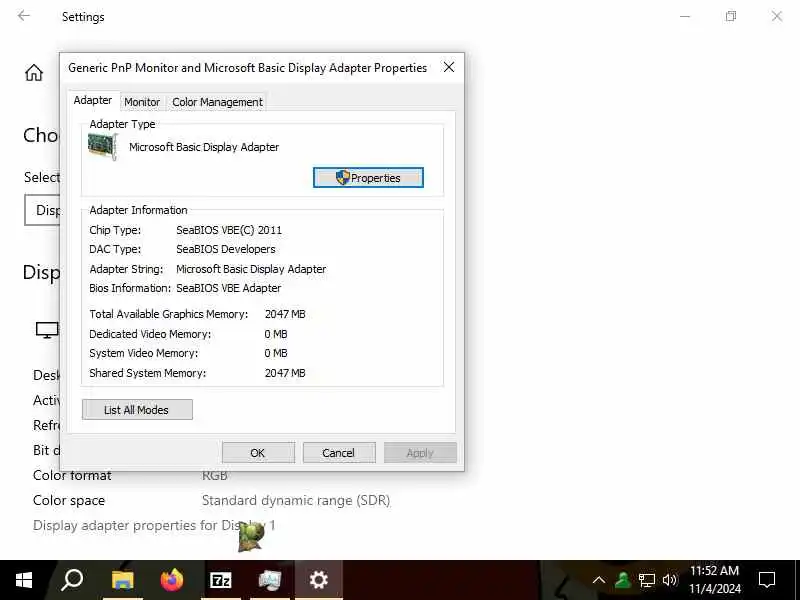The width and height of the screenshot is (800, 600).
Task: Click Display adapter properties for Display 1 link
Action: pyautogui.click(x=154, y=526)
